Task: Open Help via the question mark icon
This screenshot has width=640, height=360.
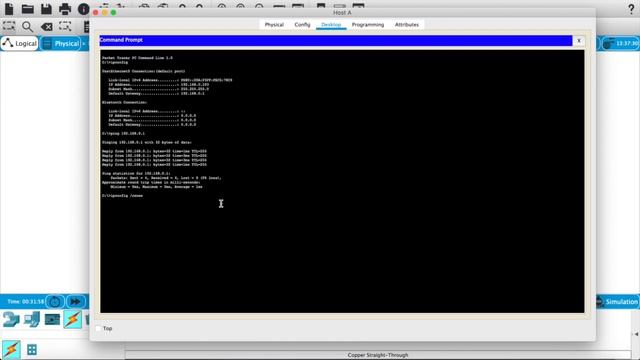Action: (x=631, y=9)
